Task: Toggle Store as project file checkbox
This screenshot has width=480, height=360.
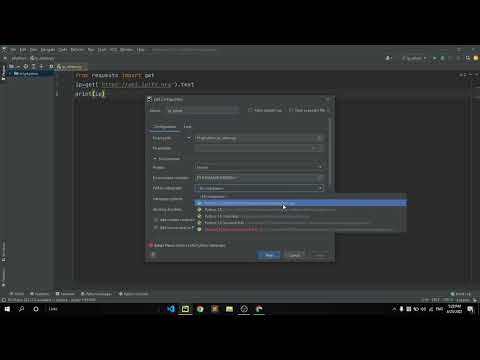Action: (x=291, y=110)
